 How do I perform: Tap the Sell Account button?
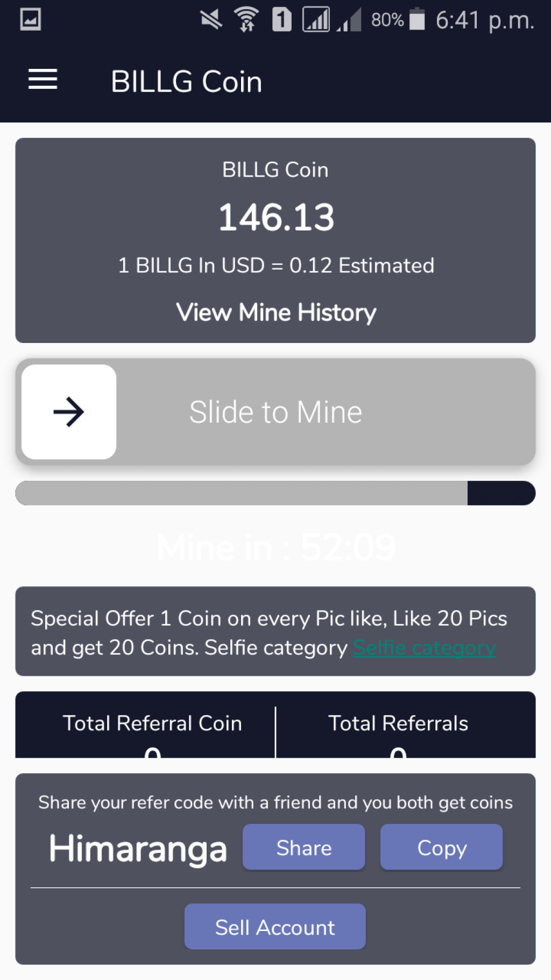point(275,927)
